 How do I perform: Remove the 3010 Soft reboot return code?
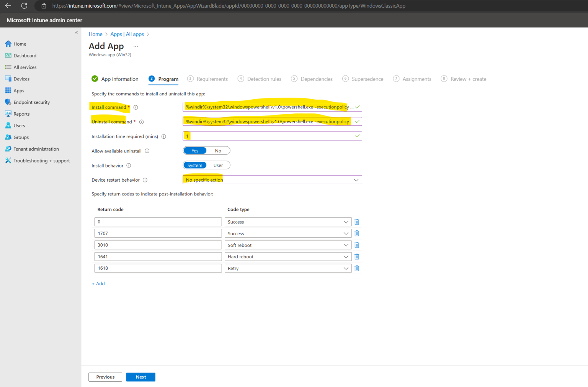click(356, 245)
